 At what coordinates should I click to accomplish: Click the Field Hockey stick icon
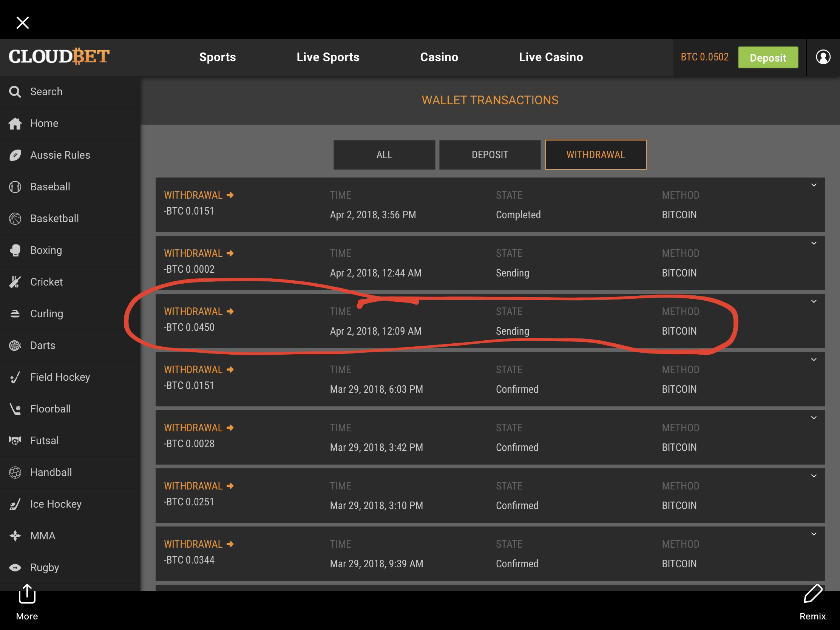click(15, 377)
